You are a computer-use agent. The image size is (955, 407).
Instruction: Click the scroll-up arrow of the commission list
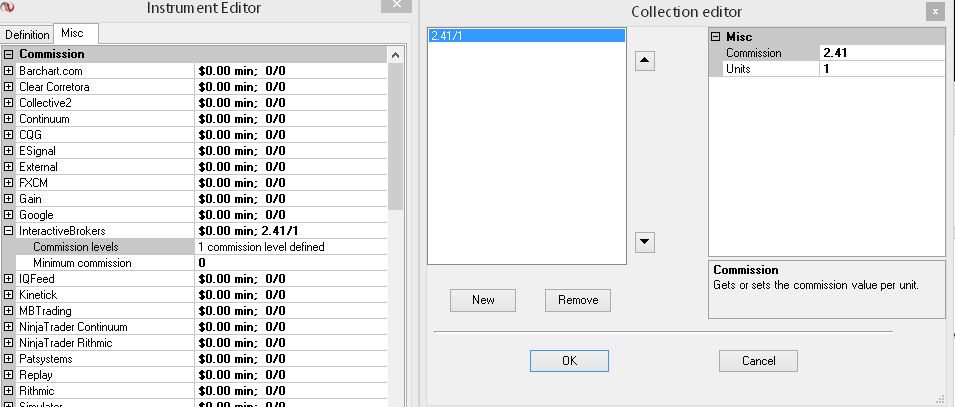(x=395, y=55)
